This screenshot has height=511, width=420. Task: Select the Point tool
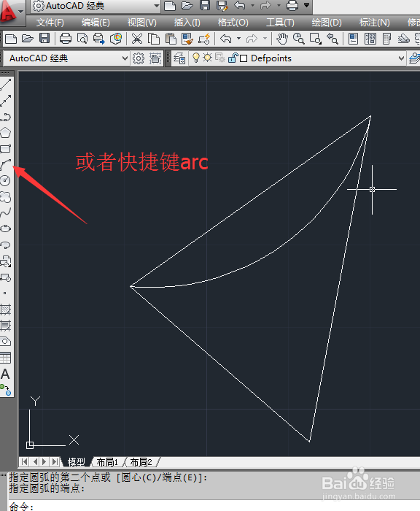[5, 293]
